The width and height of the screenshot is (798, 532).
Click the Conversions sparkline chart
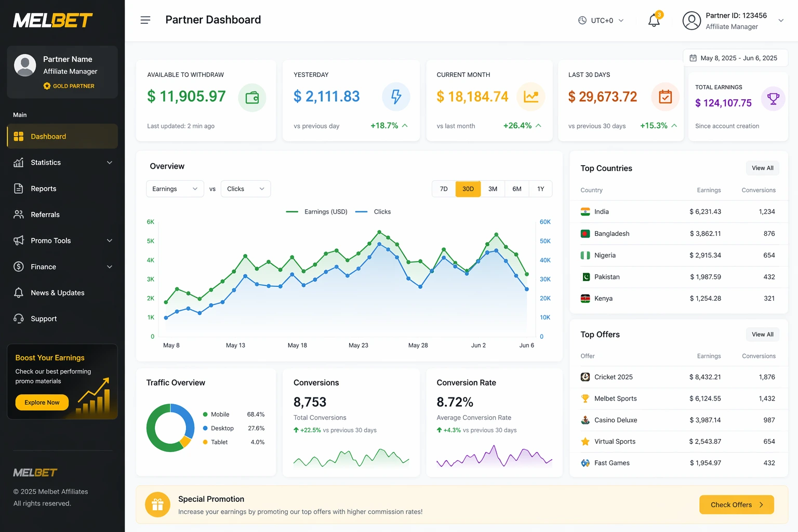point(351,458)
